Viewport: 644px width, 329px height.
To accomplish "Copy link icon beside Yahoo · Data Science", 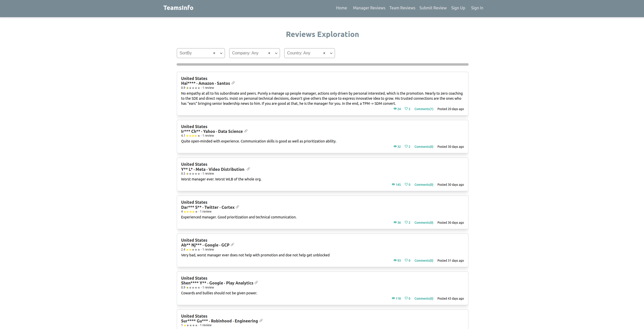I will tap(246, 131).
